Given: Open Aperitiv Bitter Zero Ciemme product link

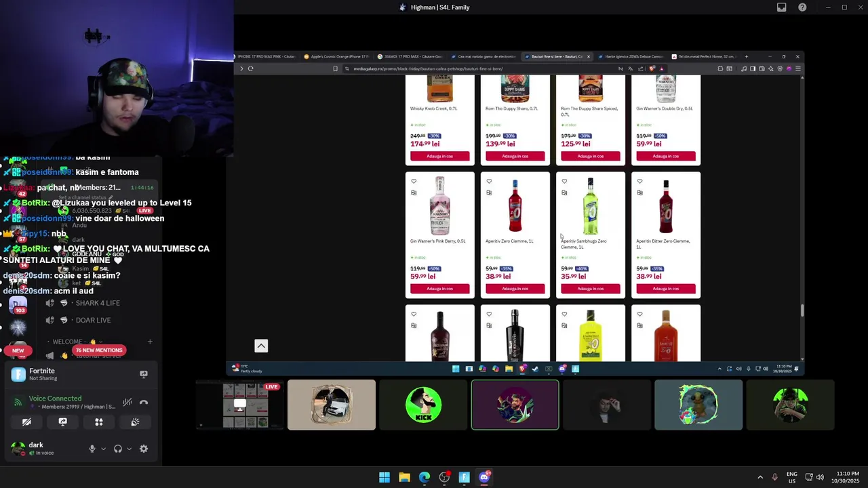Looking at the screenshot, I should [663, 244].
